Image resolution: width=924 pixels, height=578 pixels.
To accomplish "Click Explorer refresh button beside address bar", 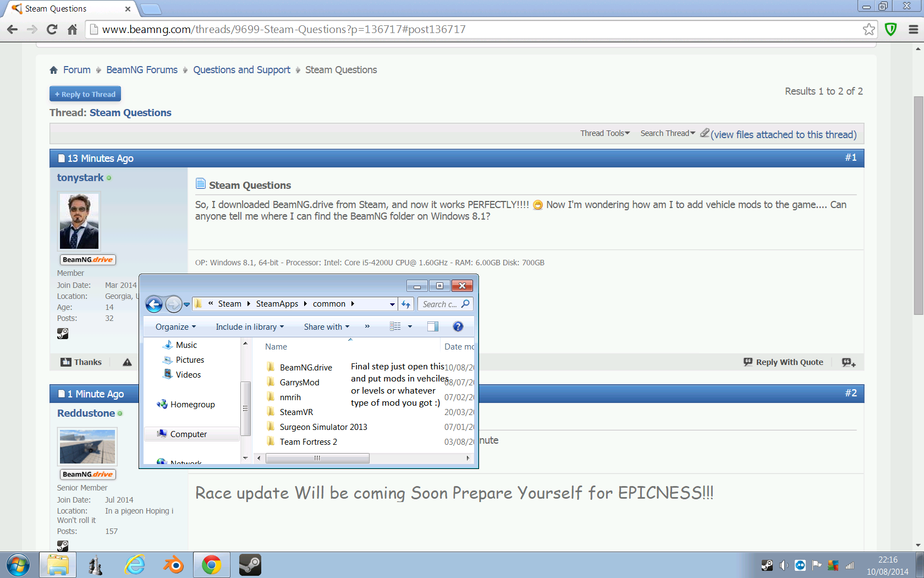I will point(406,304).
